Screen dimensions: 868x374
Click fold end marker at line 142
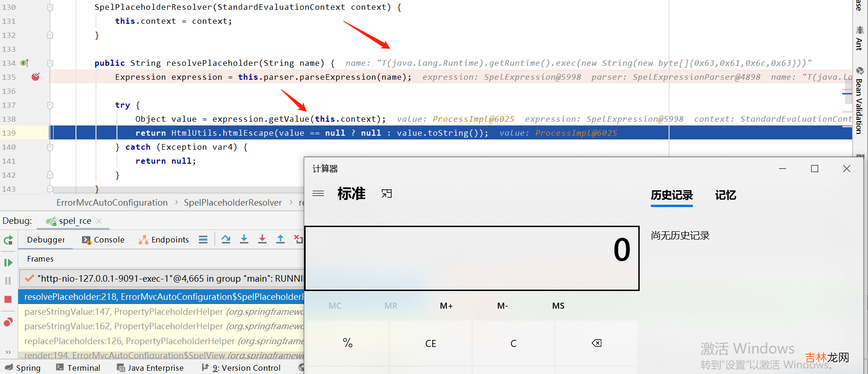pyautogui.click(x=50, y=175)
